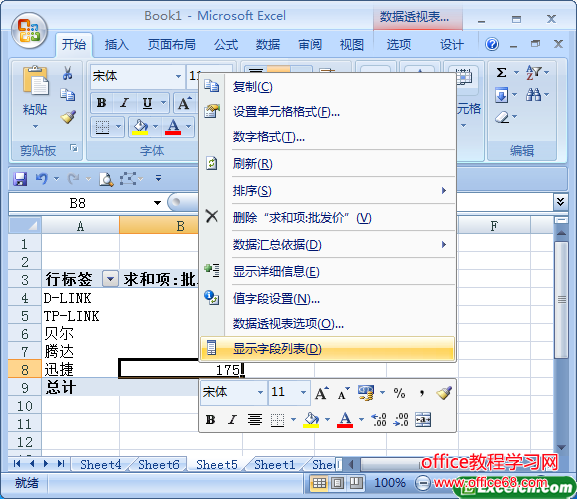Switch to the 页面布局 ribbon tab

pyautogui.click(x=171, y=45)
